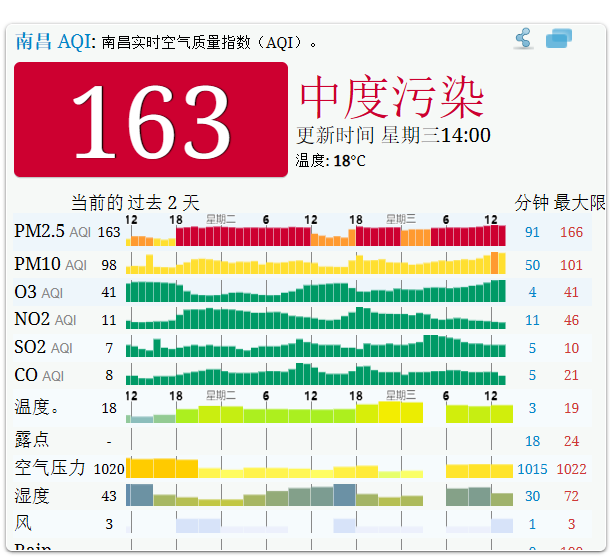Click humidity min value 30
610x559 pixels.
click(x=532, y=496)
